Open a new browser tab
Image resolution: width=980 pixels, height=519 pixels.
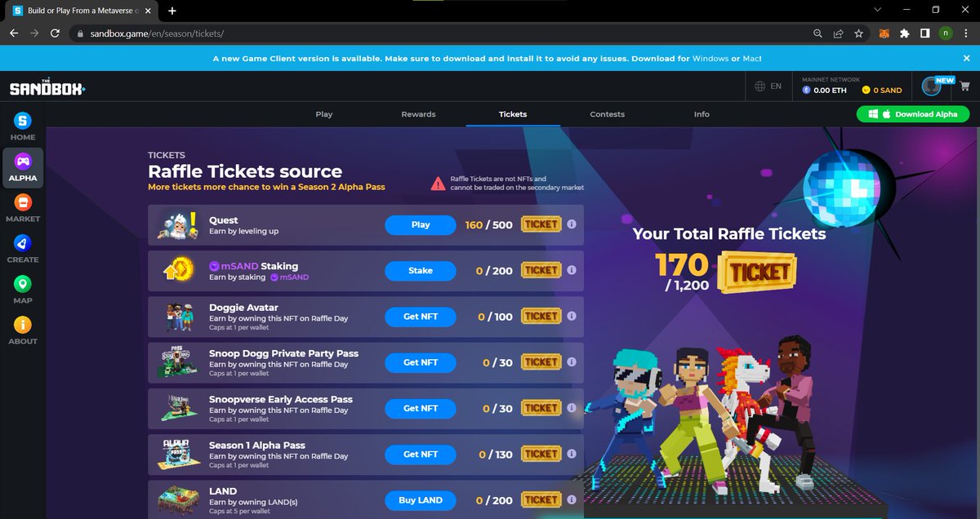coord(172,11)
